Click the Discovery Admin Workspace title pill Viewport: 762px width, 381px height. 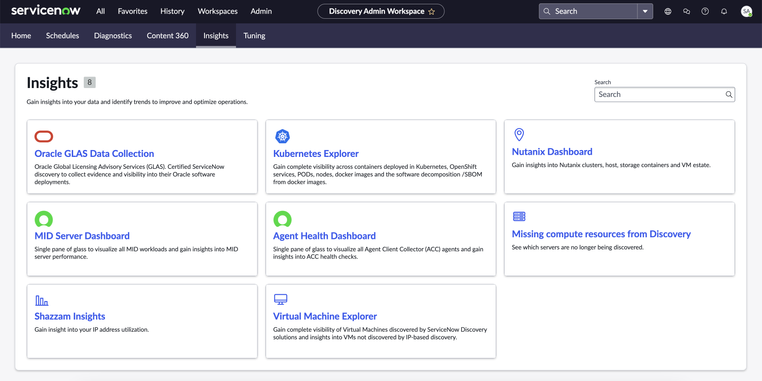(x=381, y=11)
